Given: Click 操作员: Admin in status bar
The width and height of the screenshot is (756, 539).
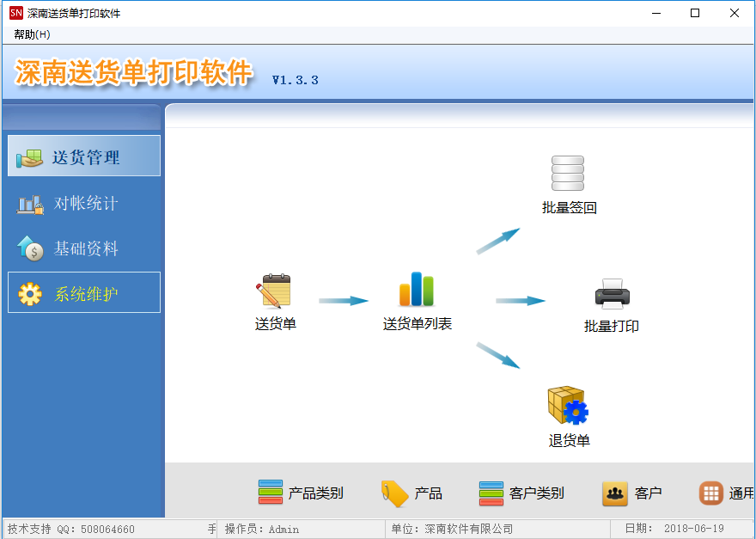Looking at the screenshot, I should 262,530.
